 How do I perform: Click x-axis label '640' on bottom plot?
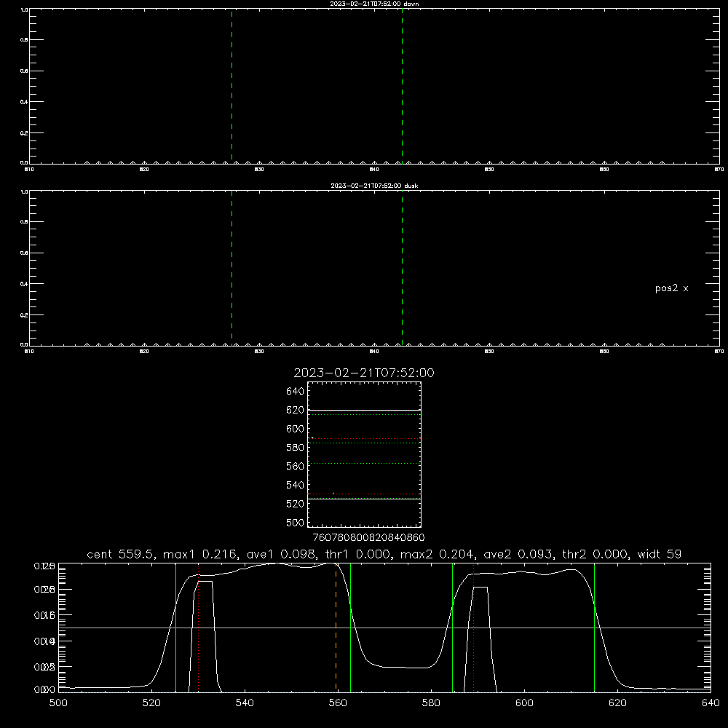(x=711, y=703)
